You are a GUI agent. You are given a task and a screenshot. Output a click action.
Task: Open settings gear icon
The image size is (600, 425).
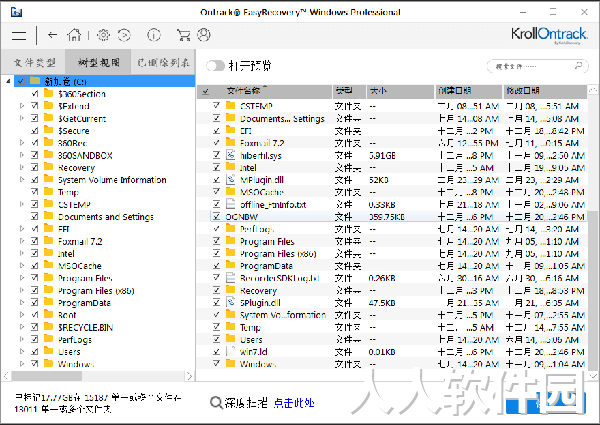(x=103, y=35)
